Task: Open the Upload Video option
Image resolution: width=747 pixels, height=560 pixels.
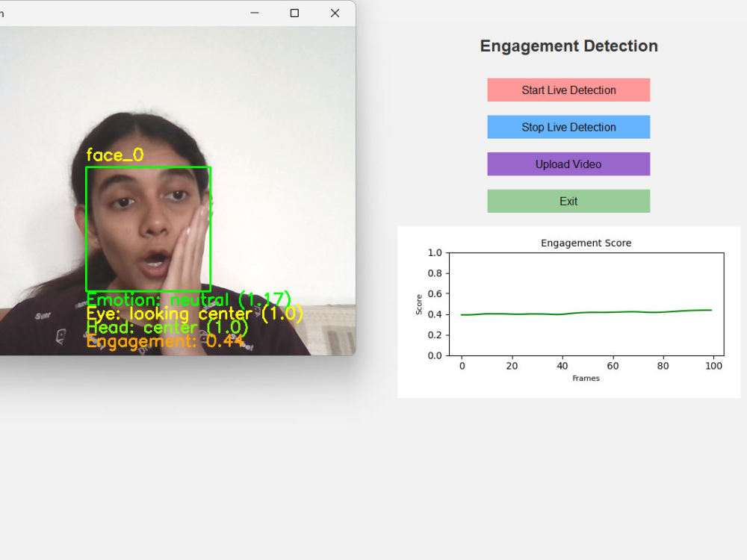Action: pyautogui.click(x=568, y=164)
